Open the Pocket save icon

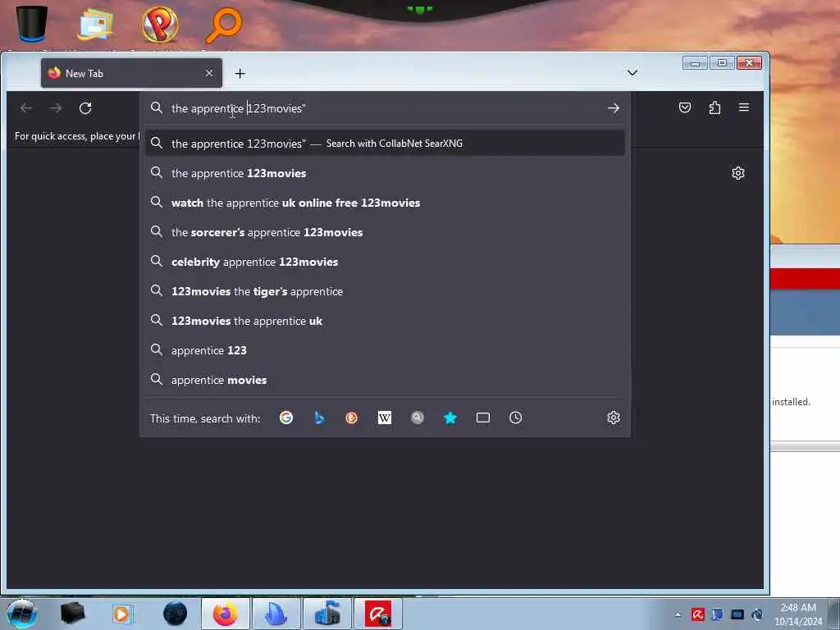(685, 107)
